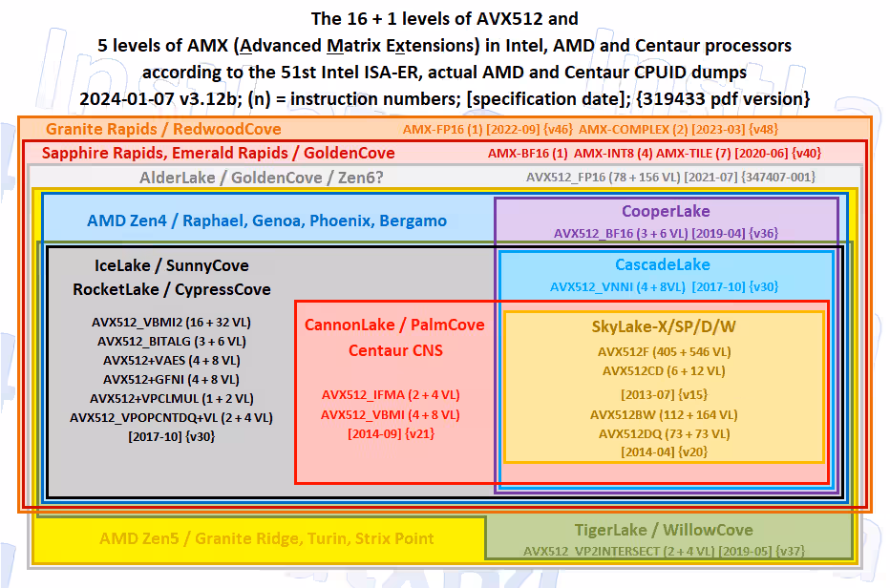
Task: Click the 'AMX-INT8 (4)' text
Action: tap(613, 154)
